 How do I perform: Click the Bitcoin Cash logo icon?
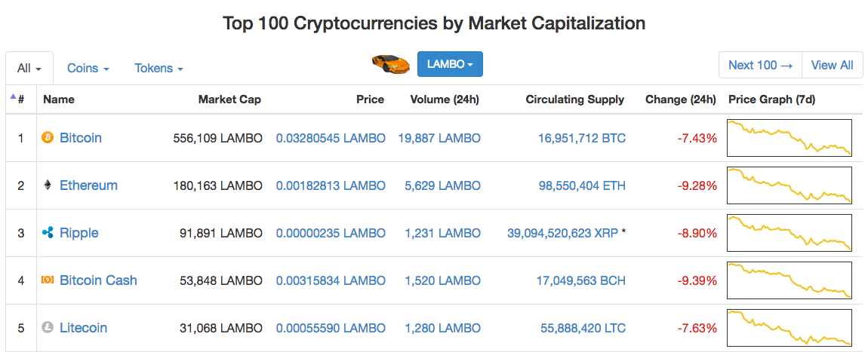48,280
